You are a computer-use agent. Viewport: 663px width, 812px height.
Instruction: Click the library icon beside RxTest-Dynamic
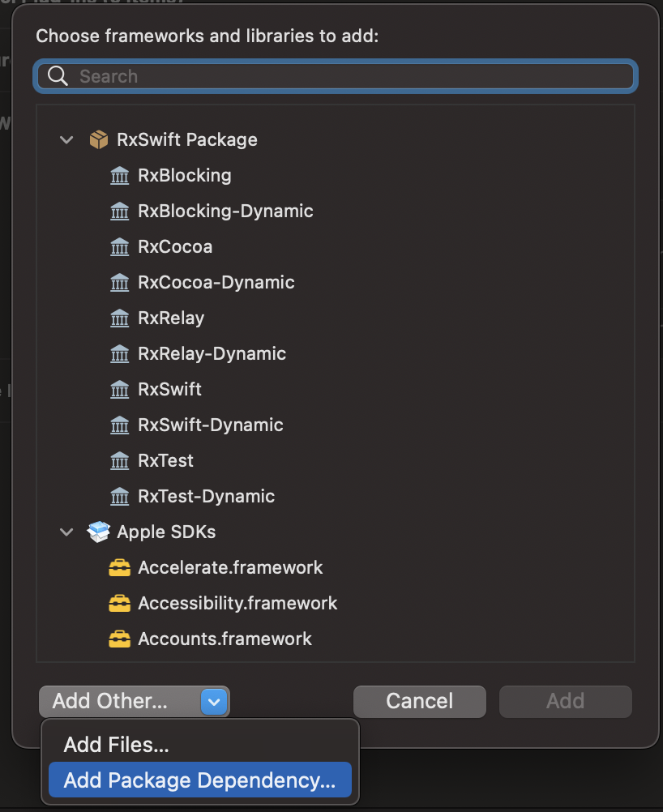point(120,497)
